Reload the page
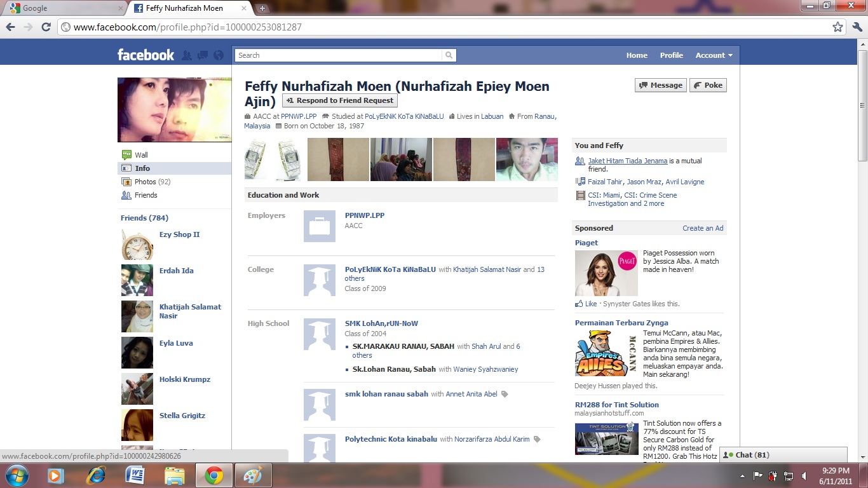The height and width of the screenshot is (488, 868). pyautogui.click(x=46, y=27)
